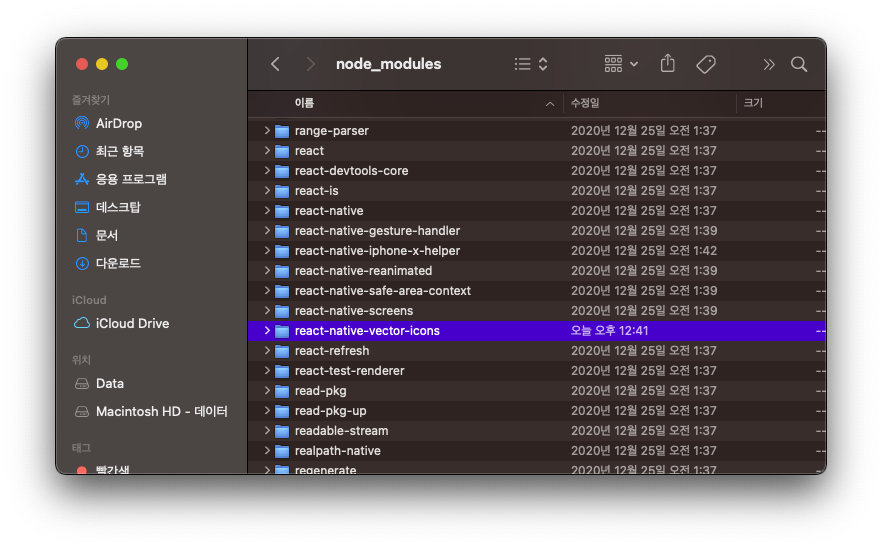Expand the react-is folder

click(267, 191)
